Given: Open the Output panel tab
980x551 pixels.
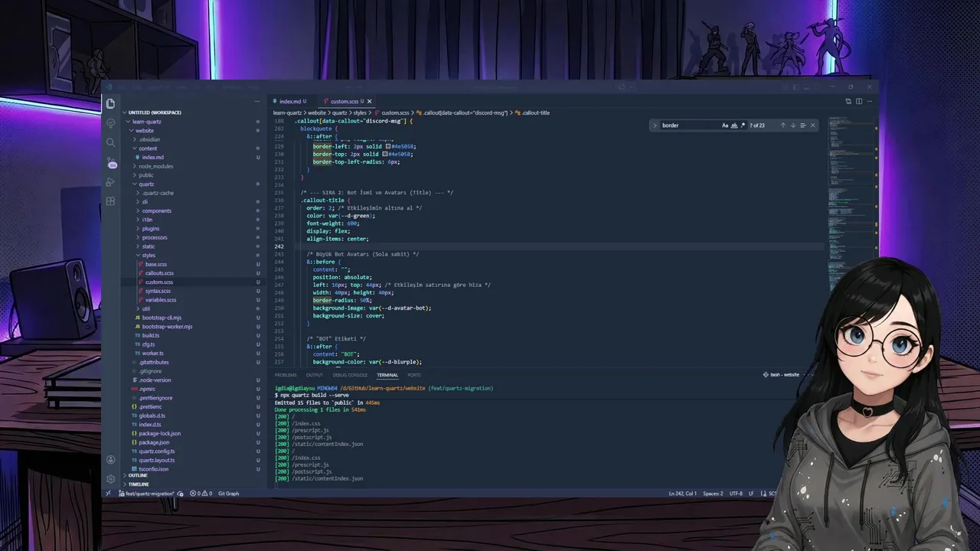Looking at the screenshot, I should 315,375.
